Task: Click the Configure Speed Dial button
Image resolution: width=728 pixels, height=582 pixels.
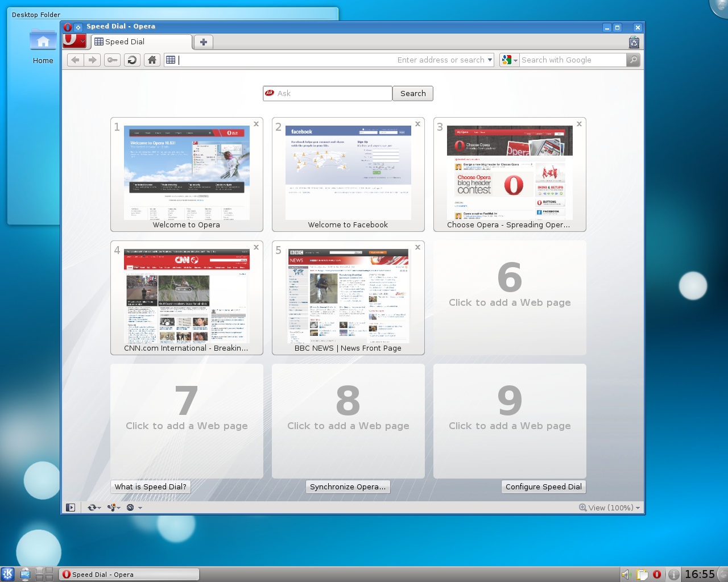Action: 544,487
